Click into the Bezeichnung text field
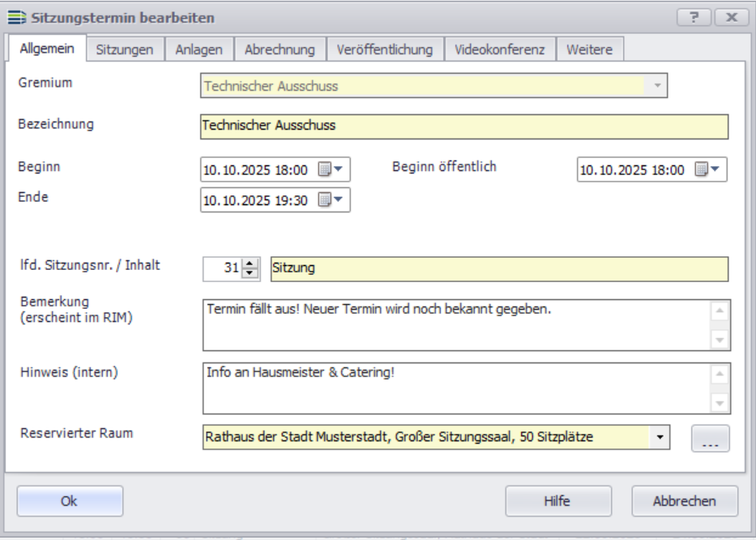756x540 pixels. tap(463, 126)
